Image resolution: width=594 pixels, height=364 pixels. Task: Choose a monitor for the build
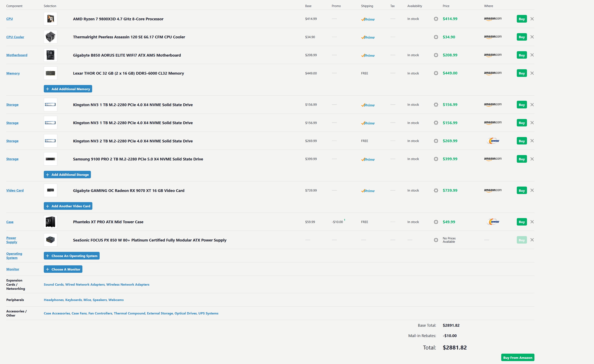point(63,269)
